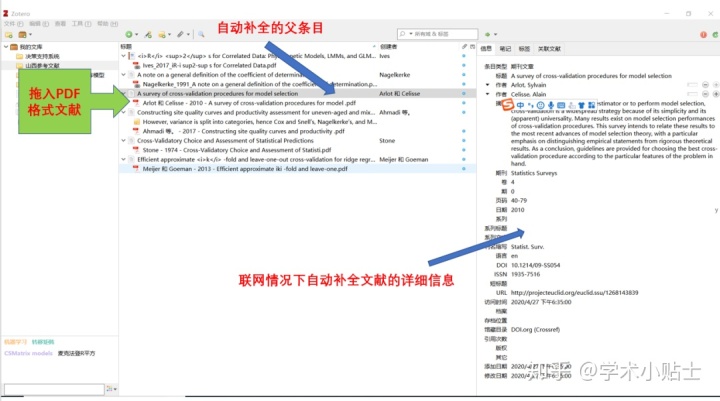The width and height of the screenshot is (720, 401).
Task: Click the ISSN value 1935-7516
Action: point(525,274)
